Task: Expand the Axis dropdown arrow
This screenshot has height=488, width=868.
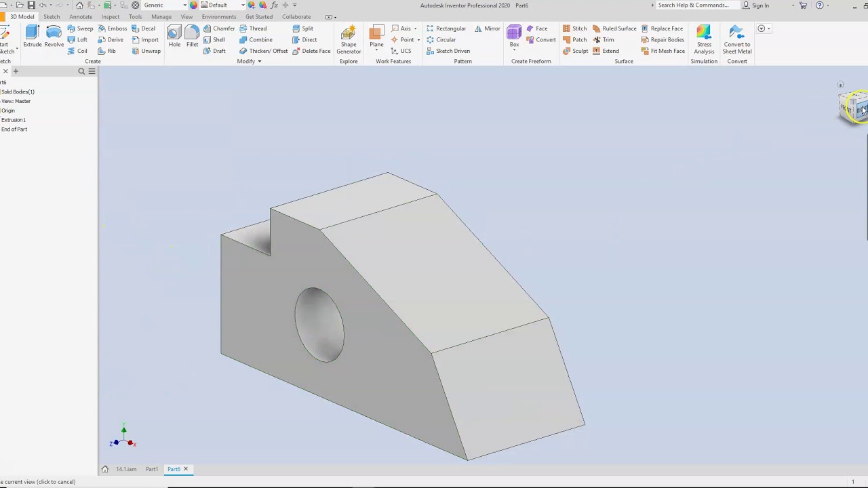Action: [415, 28]
